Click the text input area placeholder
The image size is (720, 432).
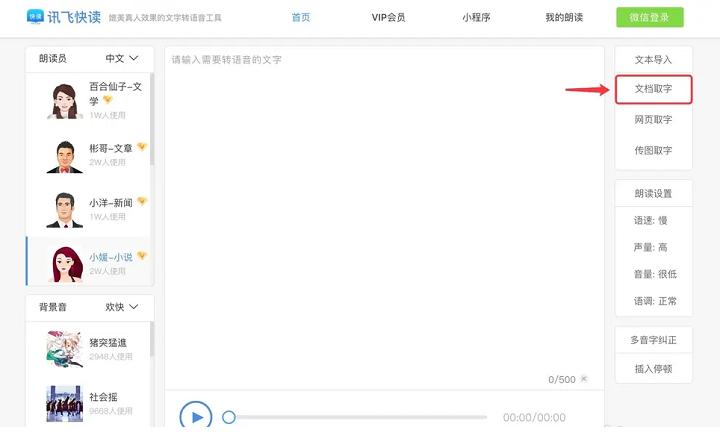[226, 60]
